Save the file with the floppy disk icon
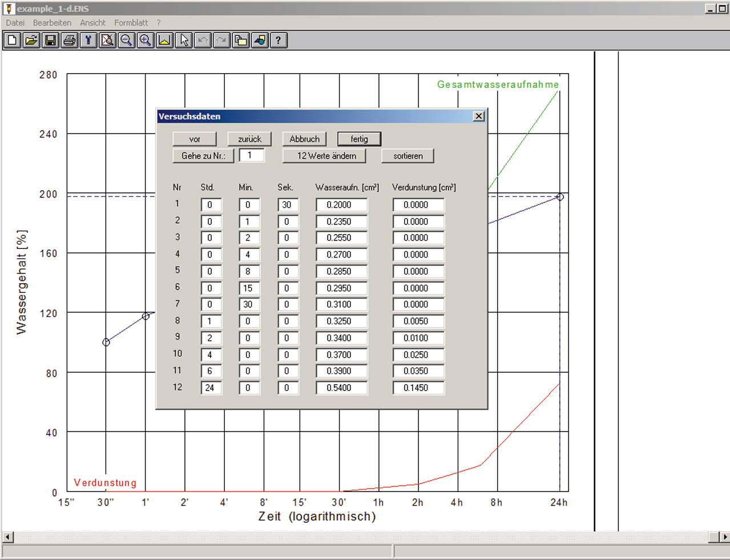Image resolution: width=730 pixels, height=560 pixels. click(x=50, y=41)
